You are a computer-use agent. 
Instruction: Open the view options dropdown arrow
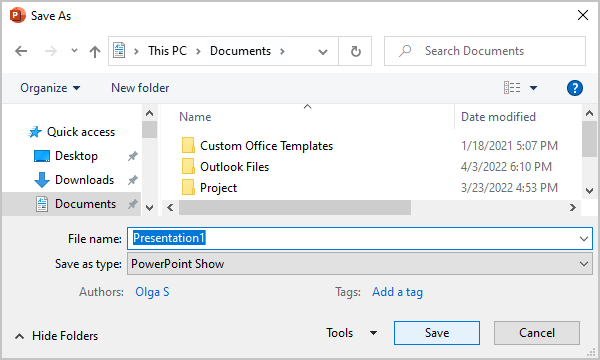coord(533,88)
